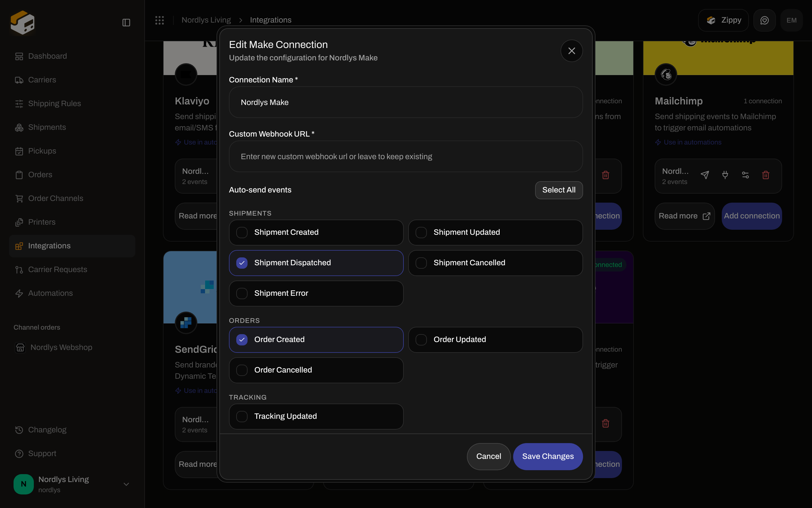
Task: Enable Tracking Updated event
Action: (x=316, y=416)
